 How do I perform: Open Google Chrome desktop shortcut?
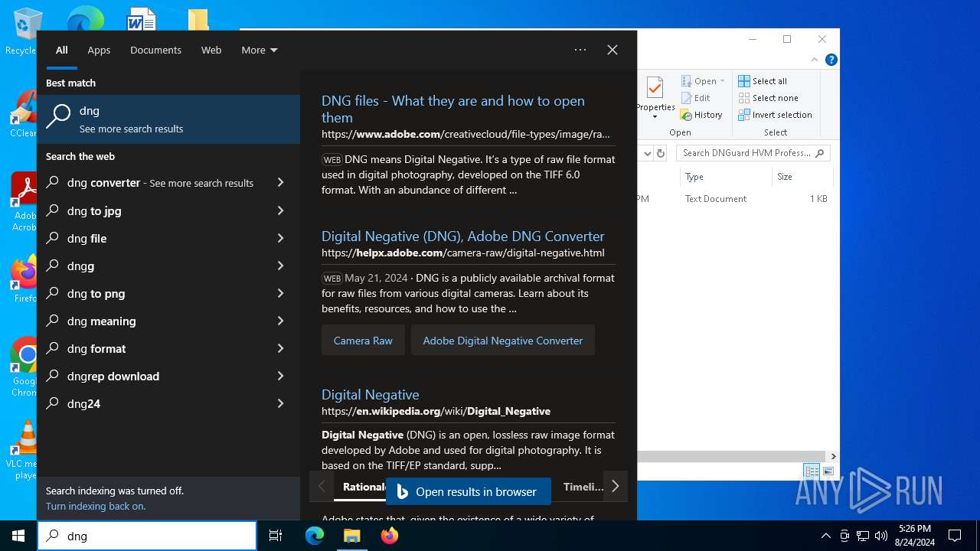coord(24,367)
